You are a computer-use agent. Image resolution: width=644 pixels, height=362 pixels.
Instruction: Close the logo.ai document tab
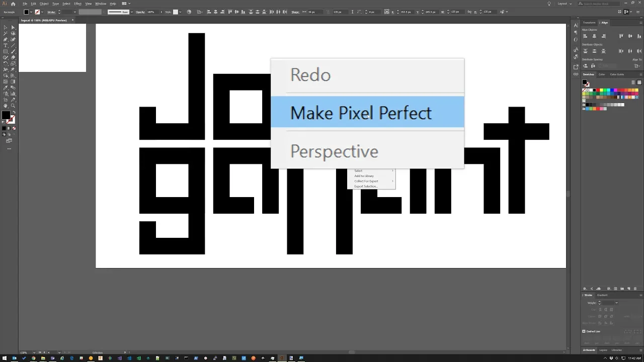point(72,20)
